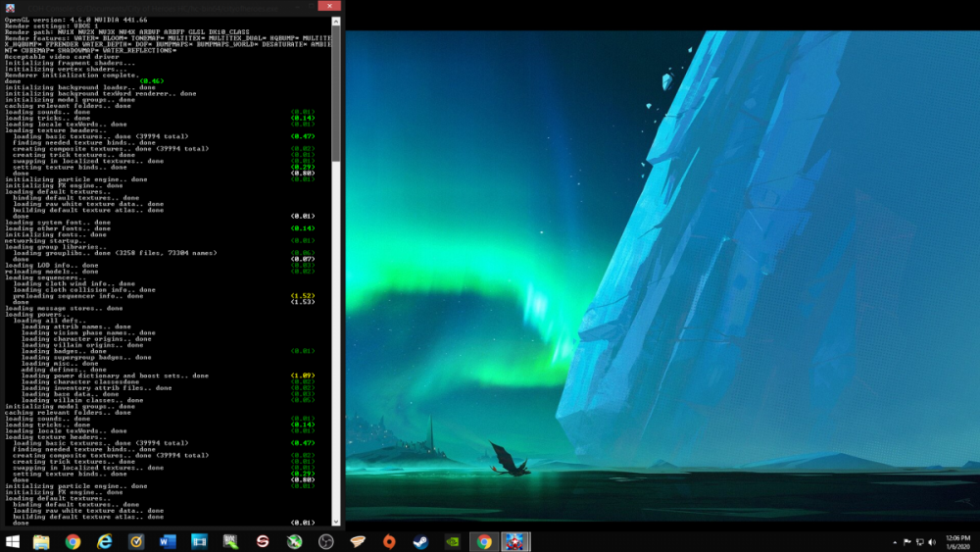
Task: Open the network status tray icon
Action: [919, 542]
